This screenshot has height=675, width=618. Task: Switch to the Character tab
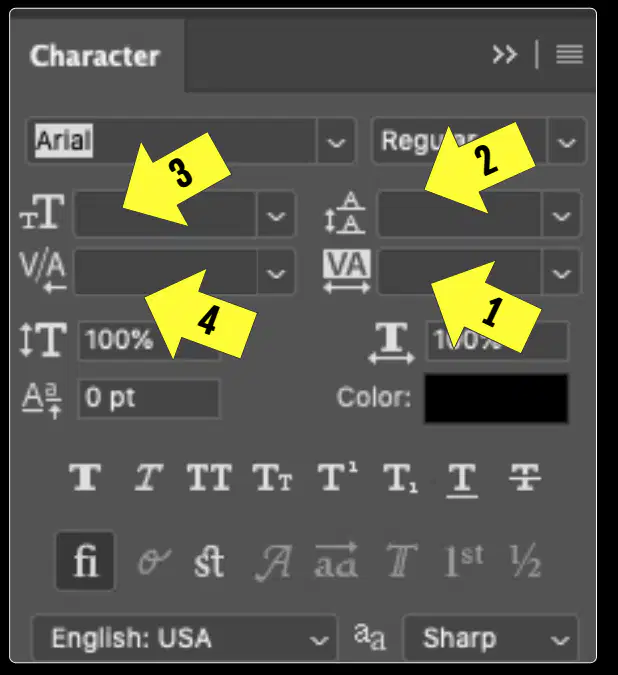coord(95,56)
